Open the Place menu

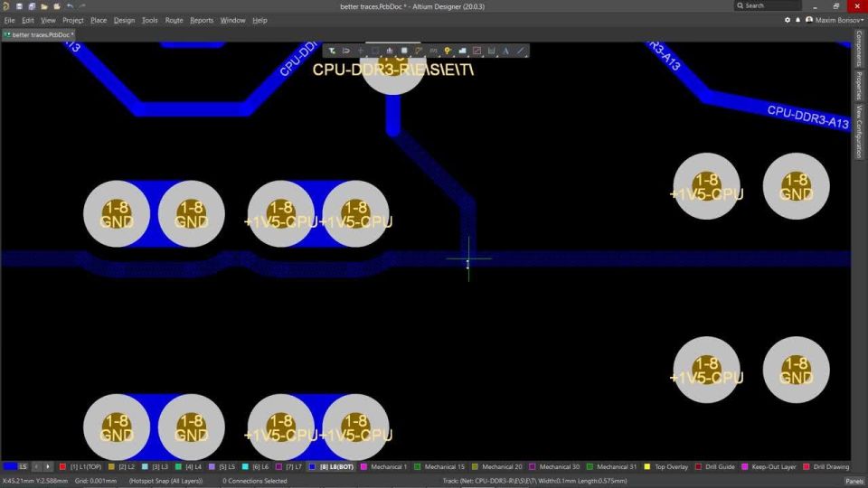click(x=99, y=21)
